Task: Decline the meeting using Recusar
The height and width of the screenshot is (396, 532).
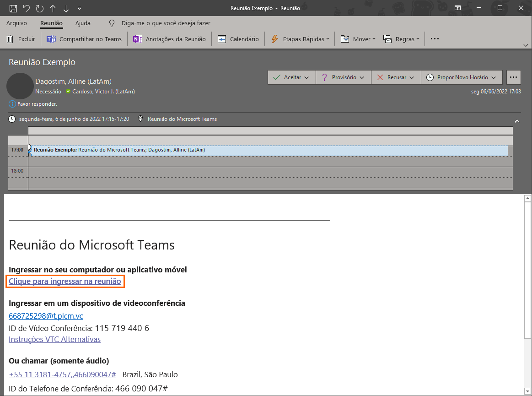Action: 396,77
